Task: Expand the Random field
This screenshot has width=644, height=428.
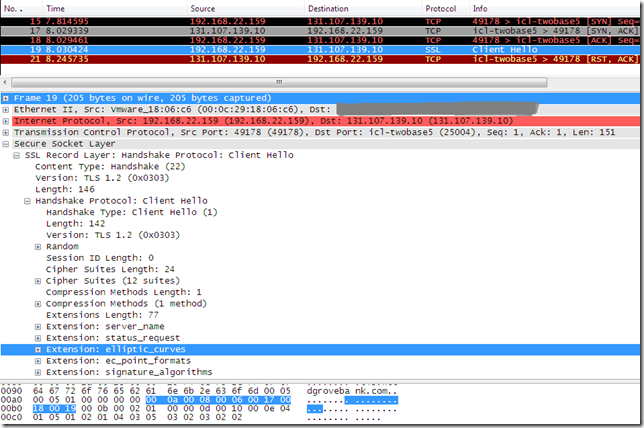Action: pyautogui.click(x=38, y=247)
